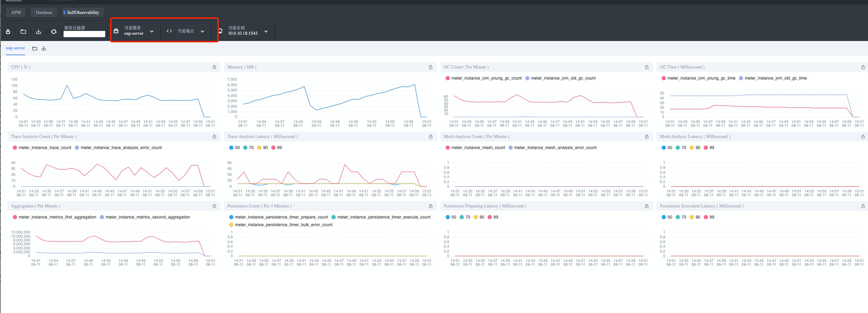Expand the current service dropdown showing oap-server
The height and width of the screenshot is (313, 868).
pos(136,31)
